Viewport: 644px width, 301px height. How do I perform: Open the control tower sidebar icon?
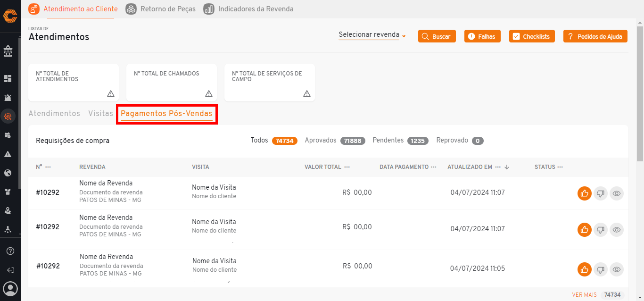point(8,50)
